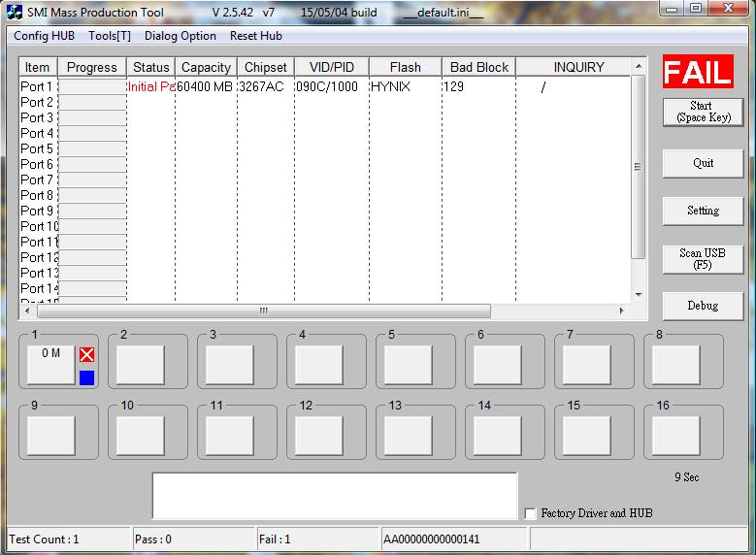This screenshot has width=756, height=555.
Task: Click the Progress column header
Action: 92,67
